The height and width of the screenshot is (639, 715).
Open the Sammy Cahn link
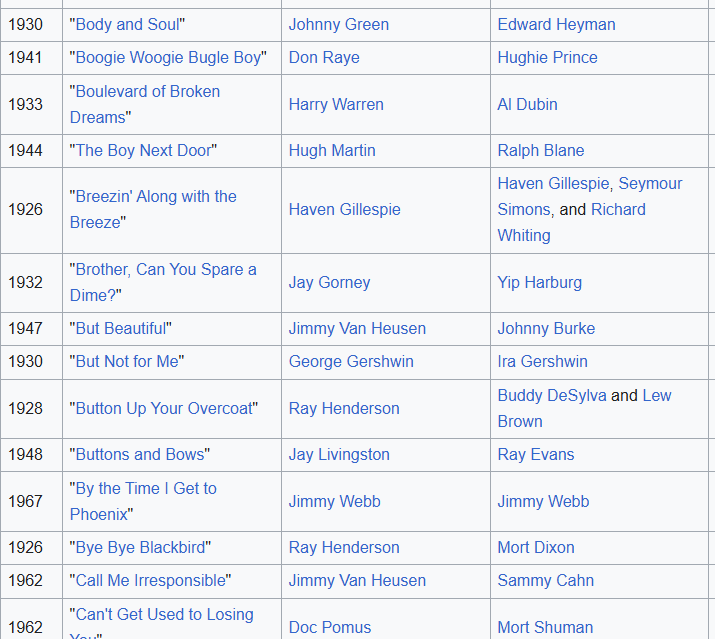coord(545,580)
